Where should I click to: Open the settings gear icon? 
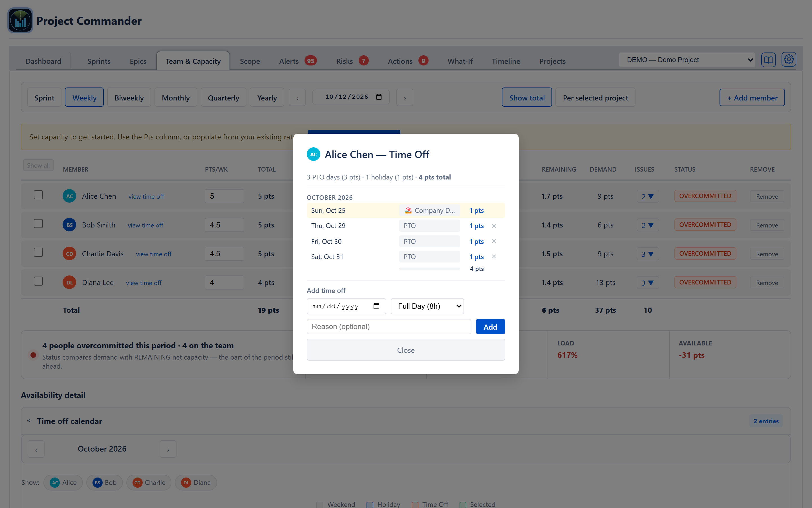click(x=789, y=60)
